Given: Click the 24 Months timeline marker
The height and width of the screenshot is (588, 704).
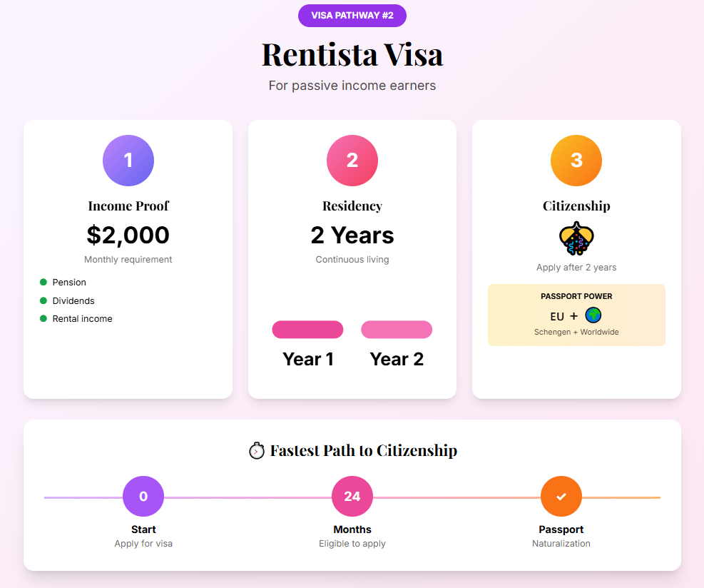Looking at the screenshot, I should (x=352, y=496).
